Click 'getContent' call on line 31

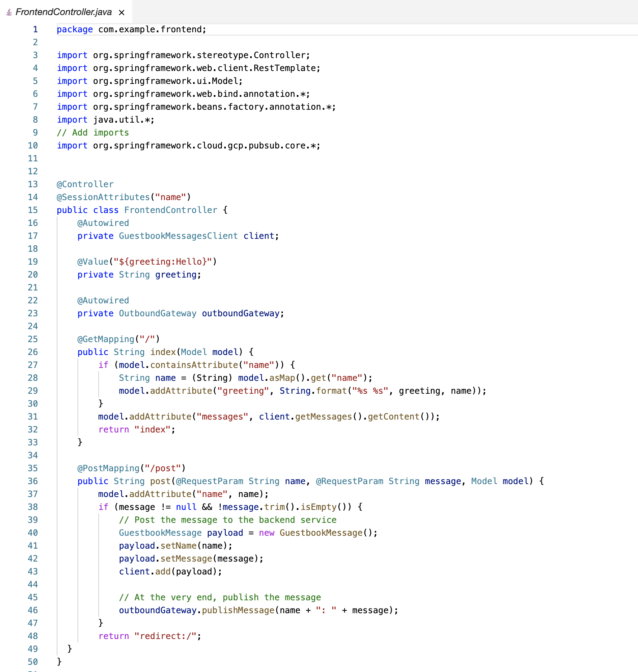point(393,417)
